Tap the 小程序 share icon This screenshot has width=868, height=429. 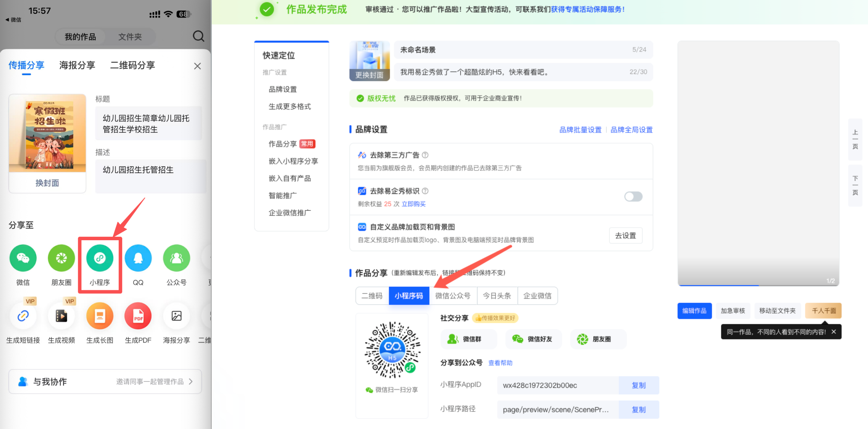pos(100,258)
